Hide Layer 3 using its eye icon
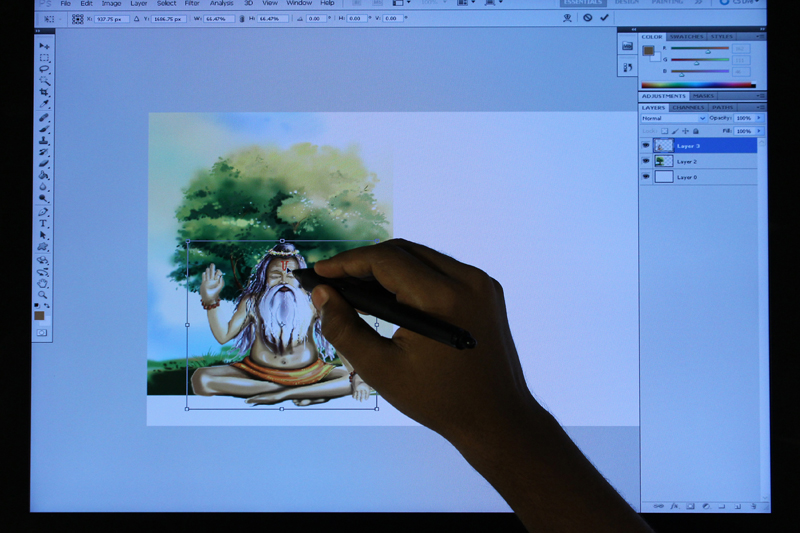This screenshot has width=800, height=533. click(646, 146)
